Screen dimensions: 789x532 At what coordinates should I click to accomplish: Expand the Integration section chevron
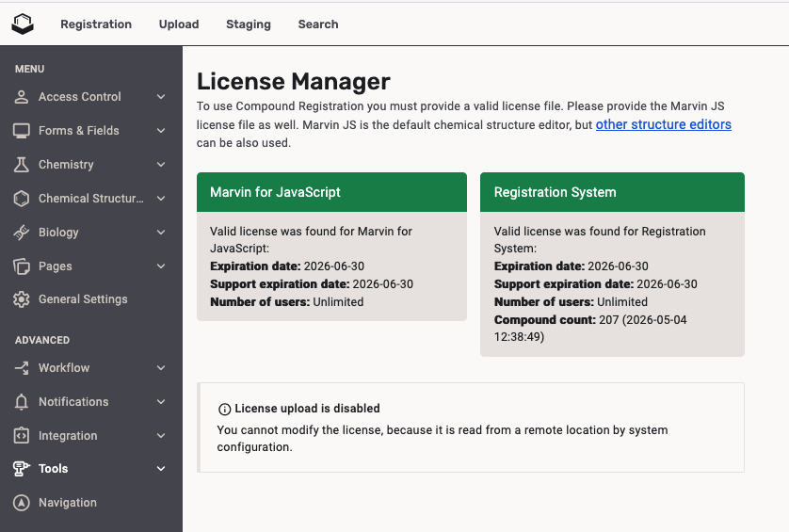161,436
